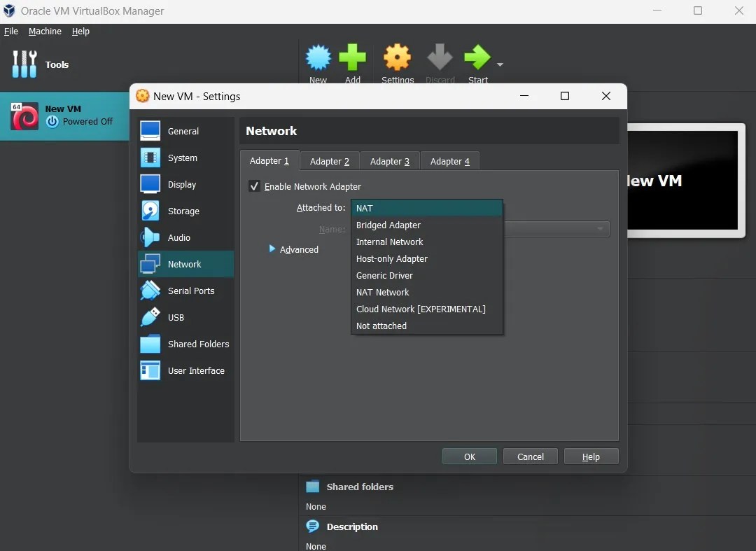The width and height of the screenshot is (756, 551).
Task: Select the System settings icon
Action: pos(150,158)
